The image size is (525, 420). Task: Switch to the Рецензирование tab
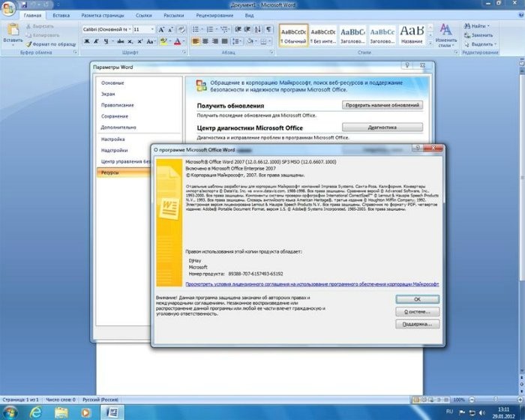[214, 16]
